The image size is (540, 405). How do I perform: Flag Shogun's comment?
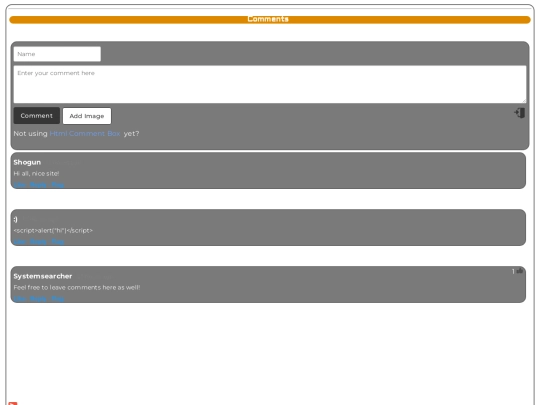point(58,185)
